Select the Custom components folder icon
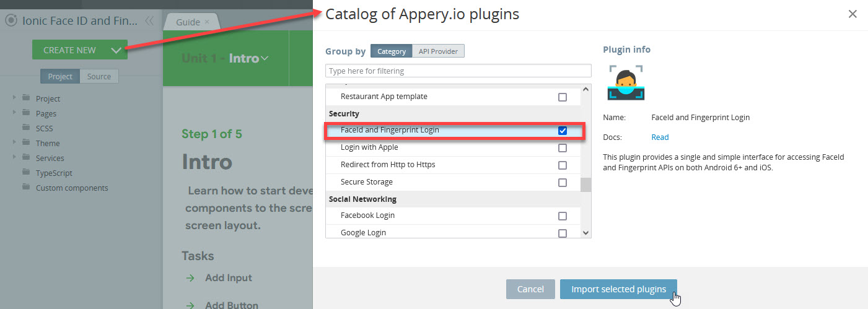 coord(26,187)
